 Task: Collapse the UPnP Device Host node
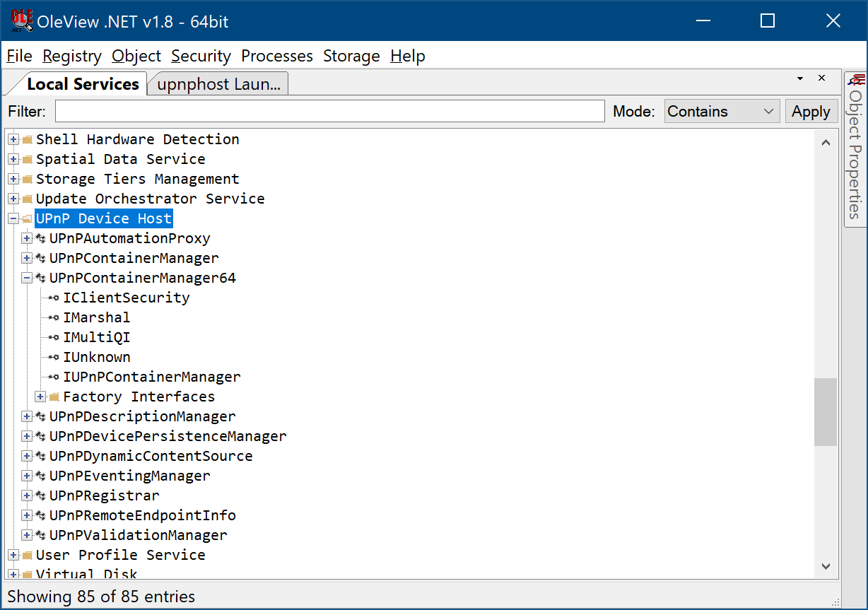pyautogui.click(x=13, y=218)
